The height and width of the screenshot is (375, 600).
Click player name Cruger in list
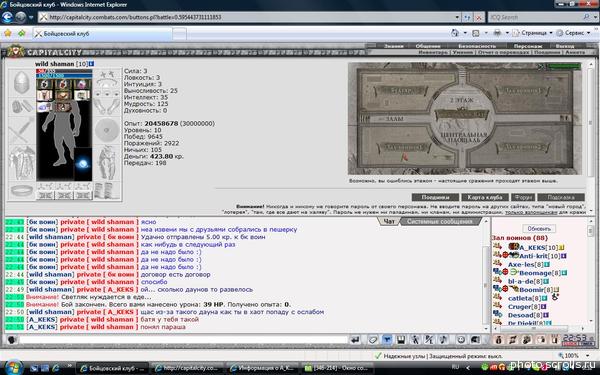(x=520, y=307)
